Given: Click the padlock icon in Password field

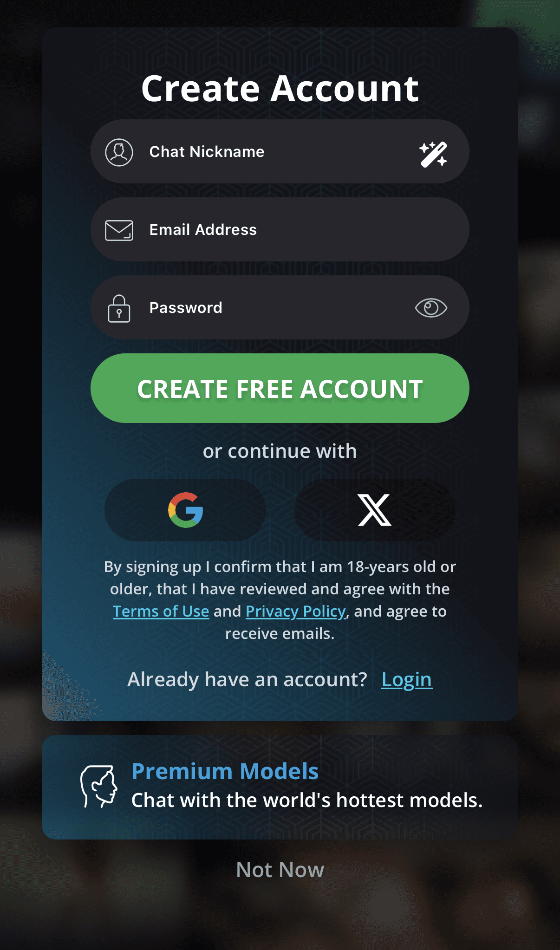Looking at the screenshot, I should tap(119, 308).
